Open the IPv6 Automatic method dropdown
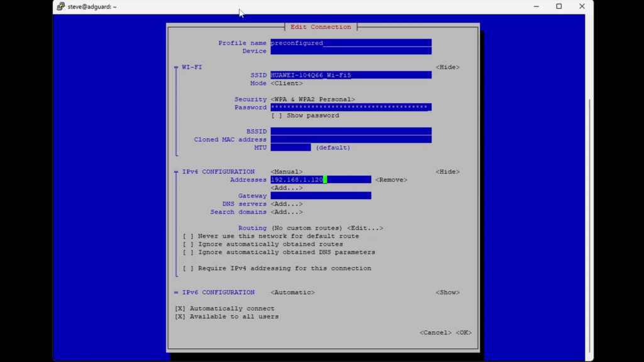The image size is (644, 362). pos(292,292)
